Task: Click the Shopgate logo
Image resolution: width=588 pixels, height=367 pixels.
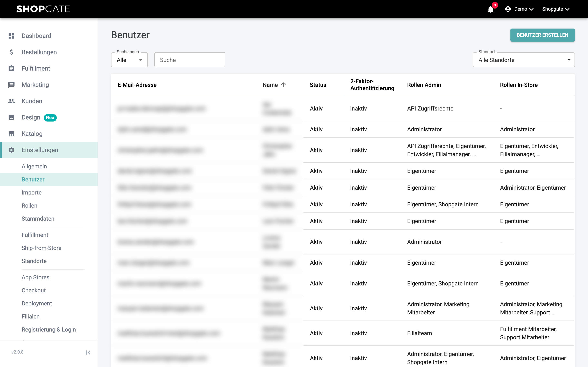Action: point(43,9)
